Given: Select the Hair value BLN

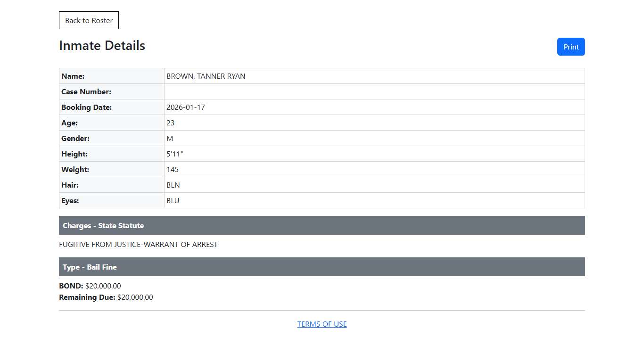Looking at the screenshot, I should point(173,185).
